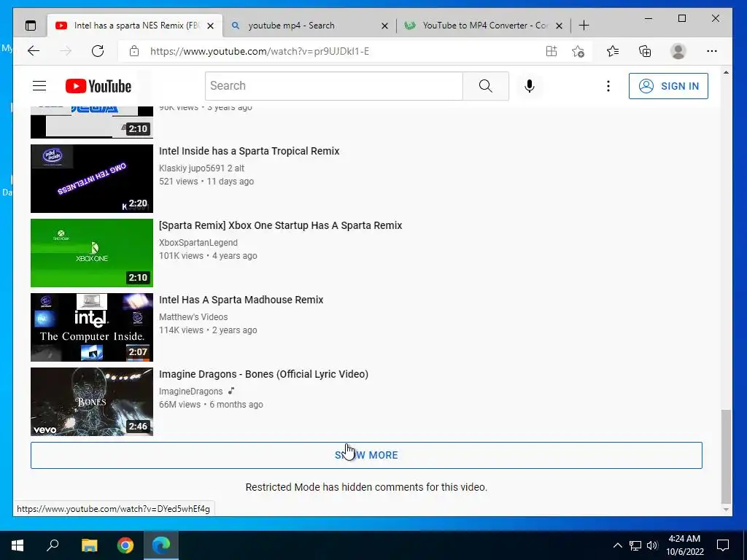
Task: Go to the YouTube home logo
Action: click(98, 86)
